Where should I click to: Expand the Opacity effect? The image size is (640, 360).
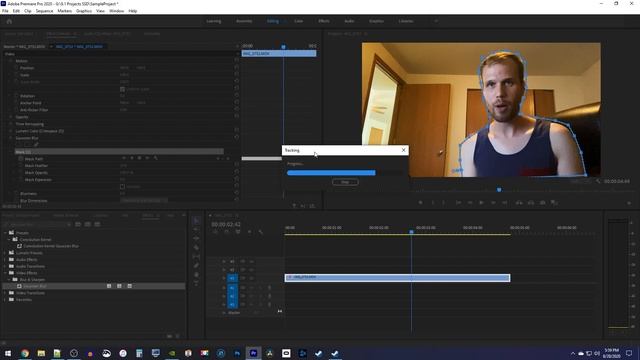pos(11,117)
